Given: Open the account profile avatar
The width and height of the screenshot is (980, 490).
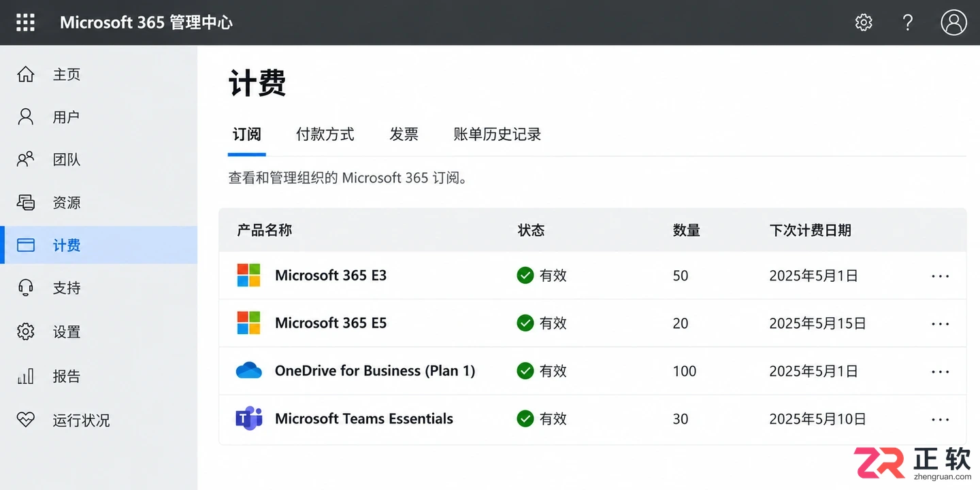Looking at the screenshot, I should tap(953, 22).
